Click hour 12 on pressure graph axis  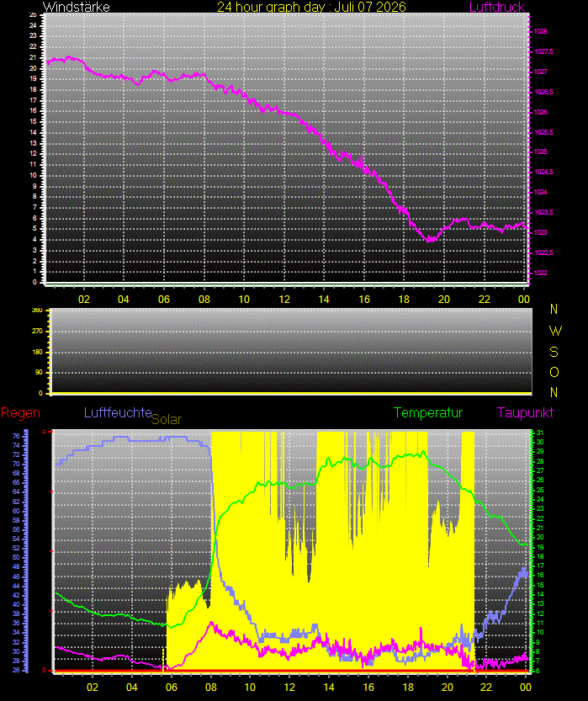(284, 300)
